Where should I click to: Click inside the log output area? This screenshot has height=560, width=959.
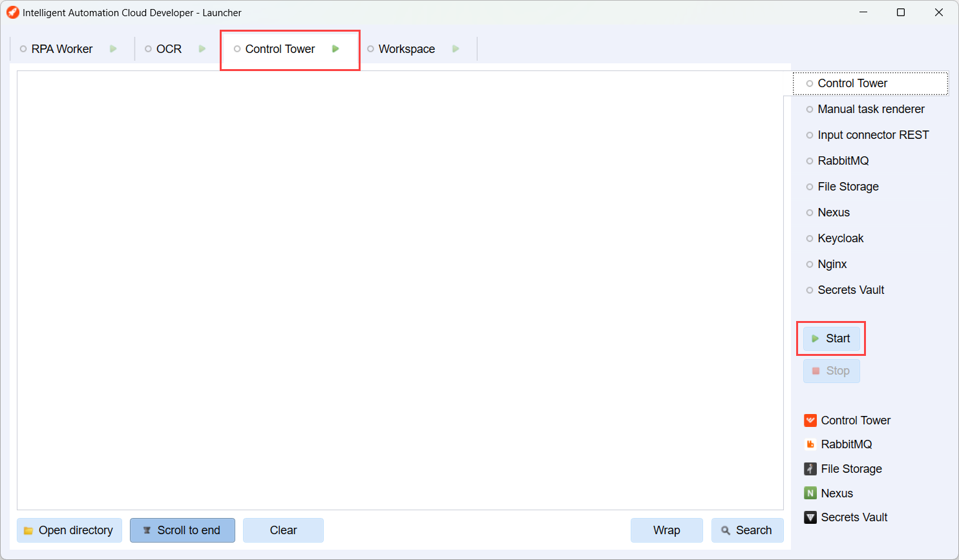point(400,290)
